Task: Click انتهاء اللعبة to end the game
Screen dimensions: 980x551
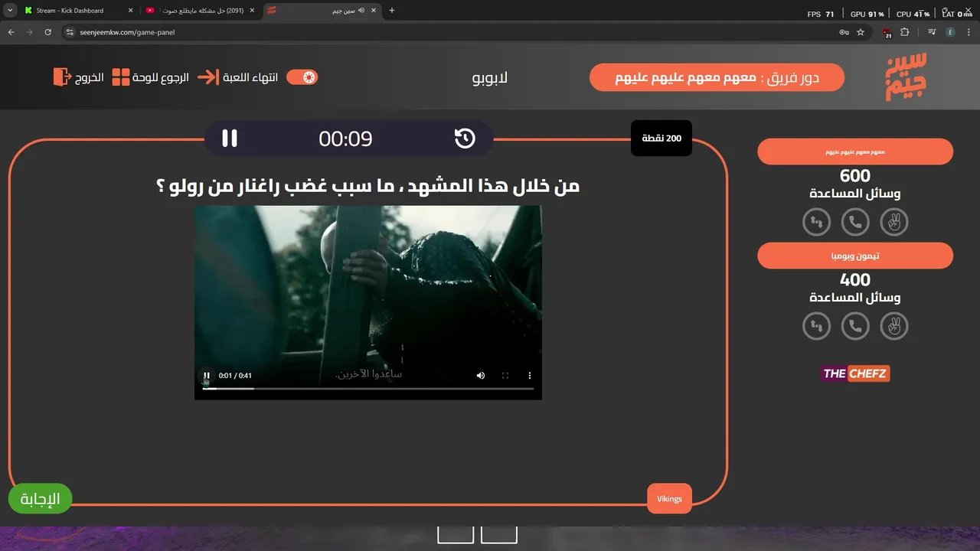Action: 250,78
